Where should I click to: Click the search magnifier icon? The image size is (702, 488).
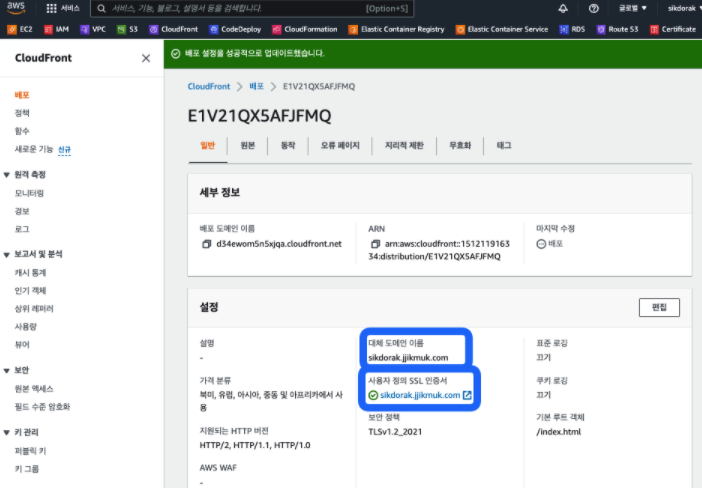102,9
